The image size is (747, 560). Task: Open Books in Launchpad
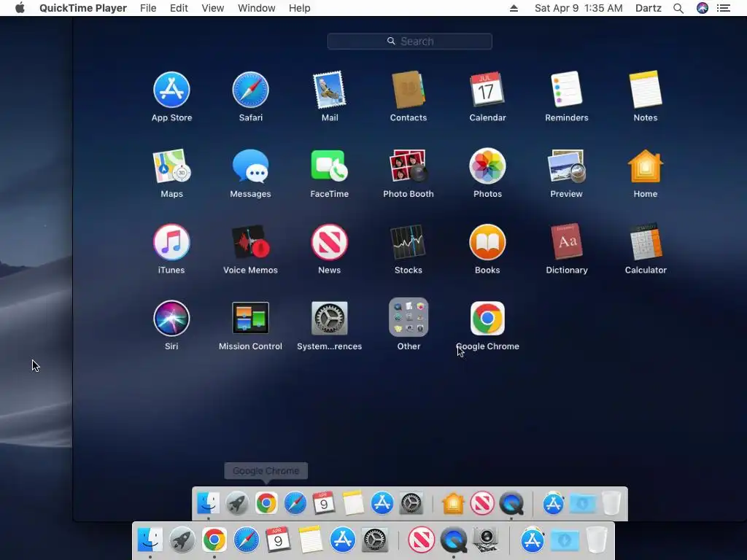pos(487,242)
